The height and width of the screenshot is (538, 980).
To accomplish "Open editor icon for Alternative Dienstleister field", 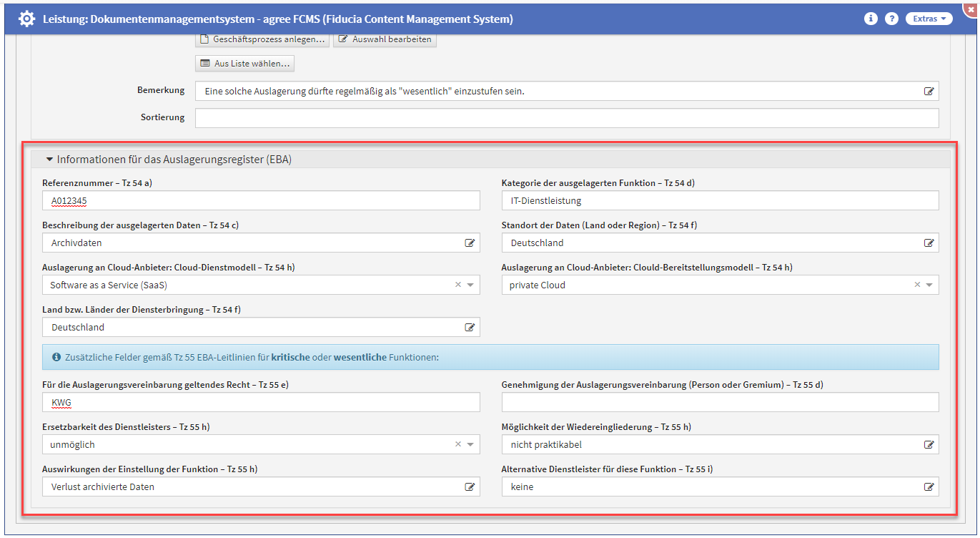I will pos(929,487).
